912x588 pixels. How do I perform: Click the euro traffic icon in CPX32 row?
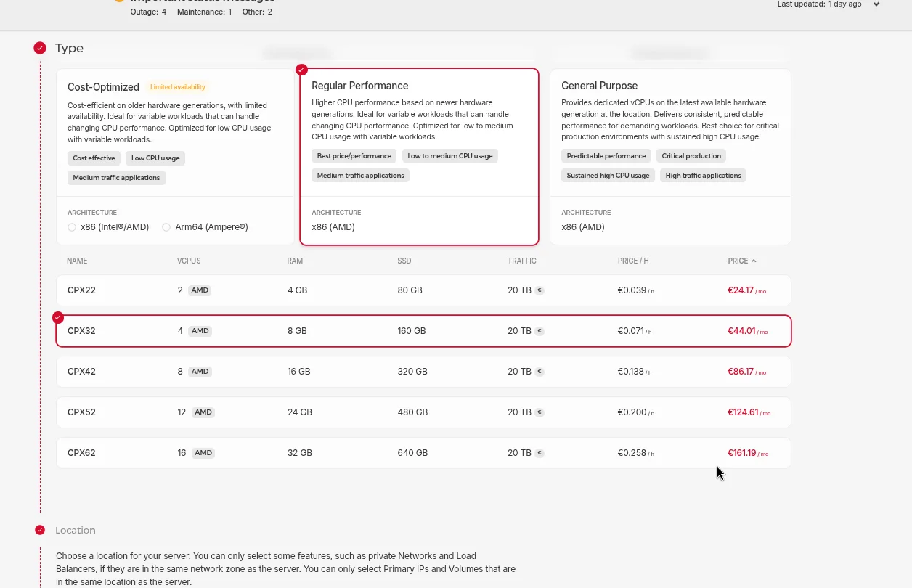click(540, 331)
